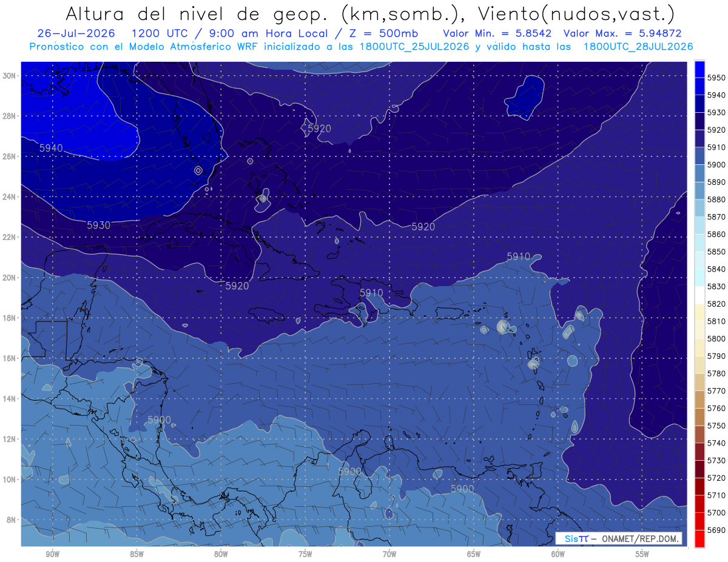
Task: Click the 90W longitude axis label
Action: point(53,554)
